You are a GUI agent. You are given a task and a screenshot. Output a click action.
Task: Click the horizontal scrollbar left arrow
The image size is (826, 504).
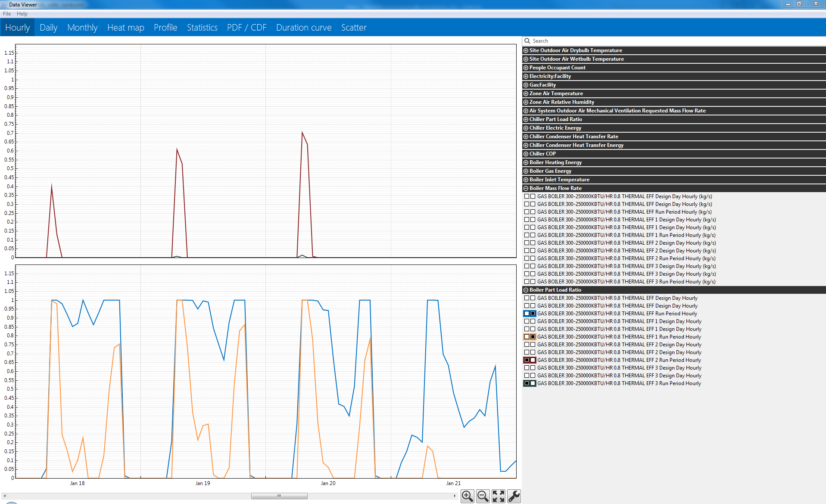pyautogui.click(x=5, y=496)
